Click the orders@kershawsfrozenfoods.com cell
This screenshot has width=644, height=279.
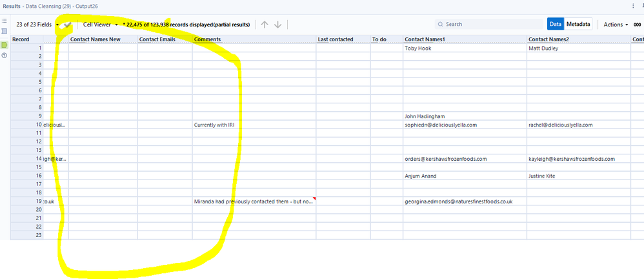[x=465, y=159]
